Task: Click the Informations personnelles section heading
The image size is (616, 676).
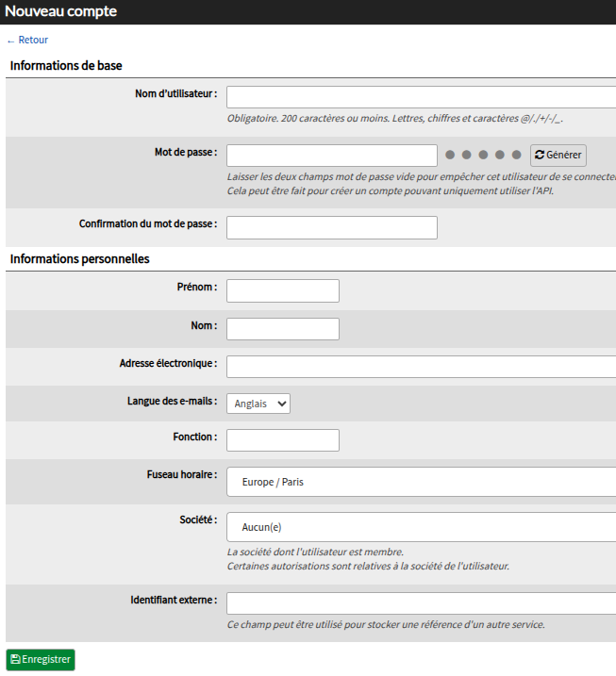Action: click(80, 258)
